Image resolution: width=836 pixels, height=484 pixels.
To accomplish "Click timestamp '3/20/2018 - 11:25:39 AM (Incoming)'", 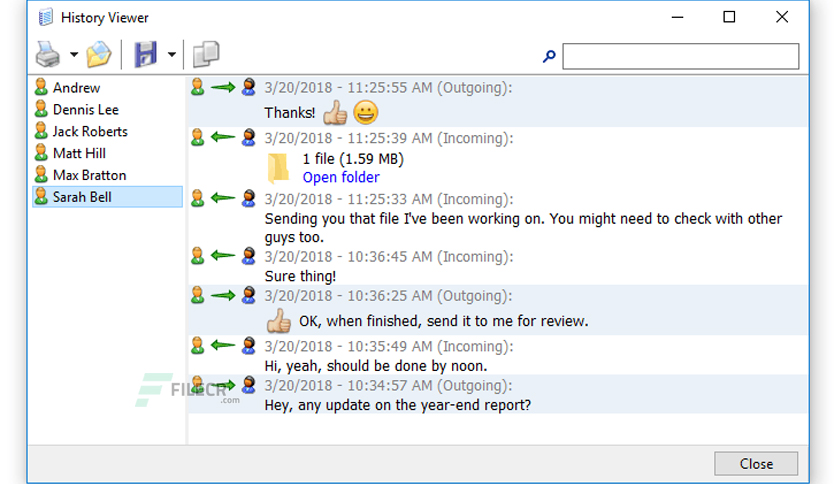I will coord(389,138).
